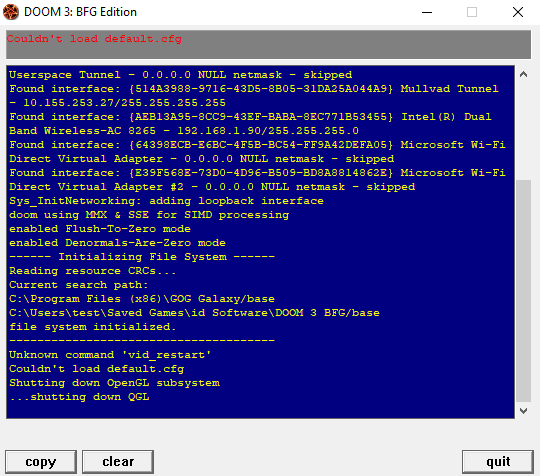Click the "Sys_InitNetworking: adding loopback interface" line

pyautogui.click(x=166, y=201)
